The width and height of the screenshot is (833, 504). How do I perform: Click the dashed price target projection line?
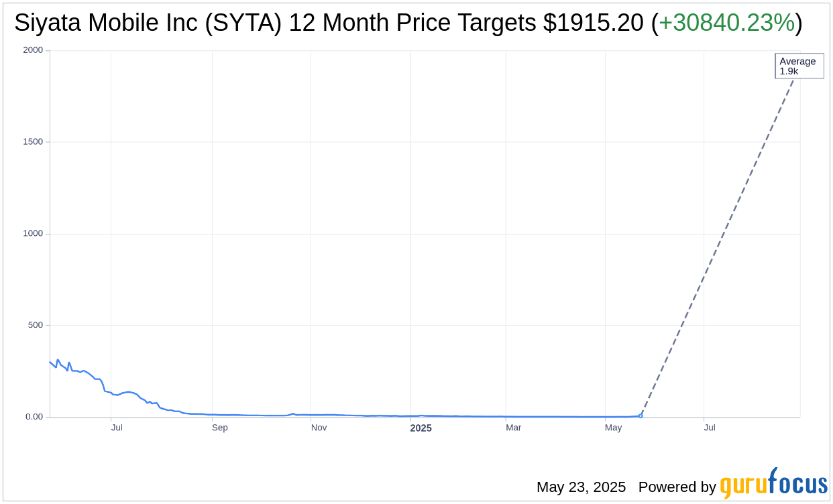pos(719,245)
